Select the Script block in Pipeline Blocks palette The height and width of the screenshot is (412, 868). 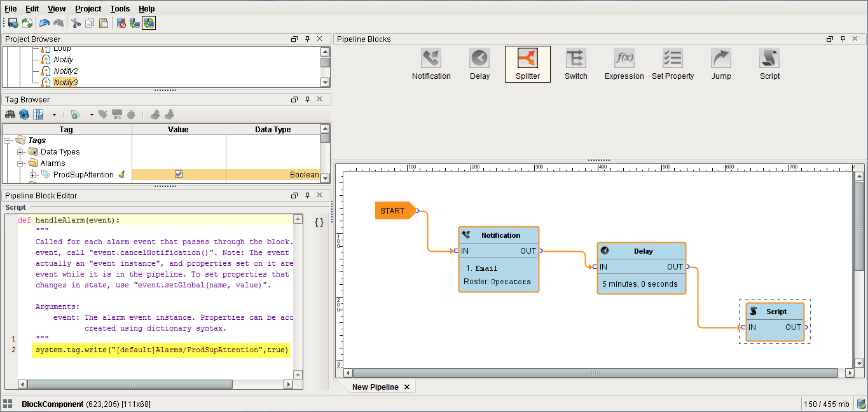(x=769, y=64)
